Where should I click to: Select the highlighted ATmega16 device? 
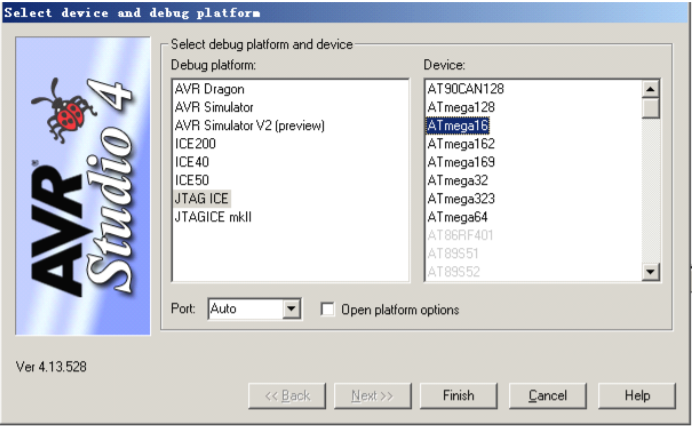pos(458,126)
